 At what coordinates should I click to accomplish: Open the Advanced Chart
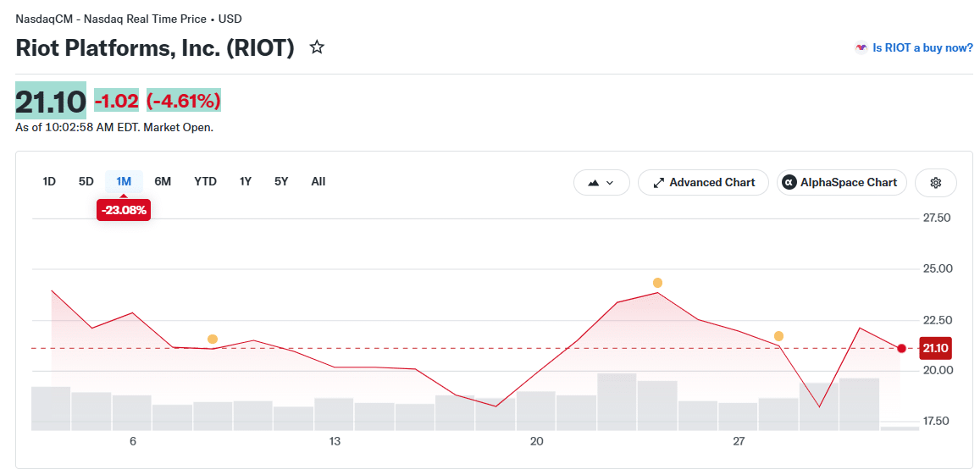coord(703,183)
